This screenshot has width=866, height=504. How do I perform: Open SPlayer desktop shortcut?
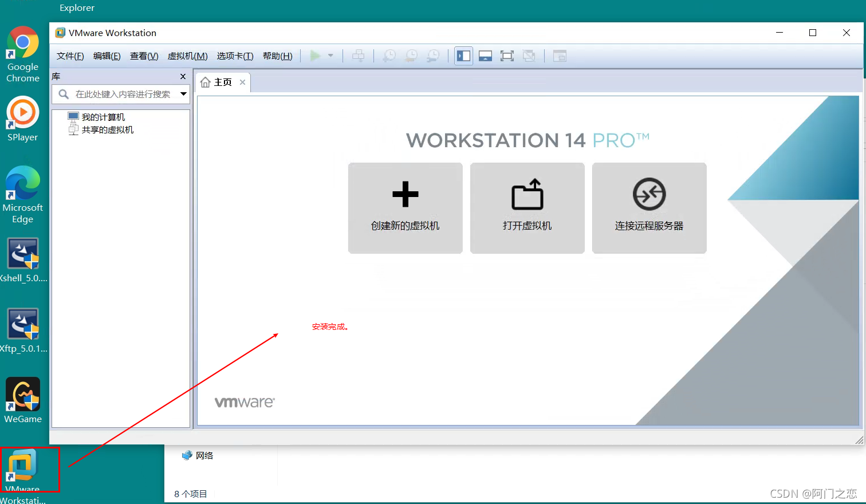tap(23, 119)
